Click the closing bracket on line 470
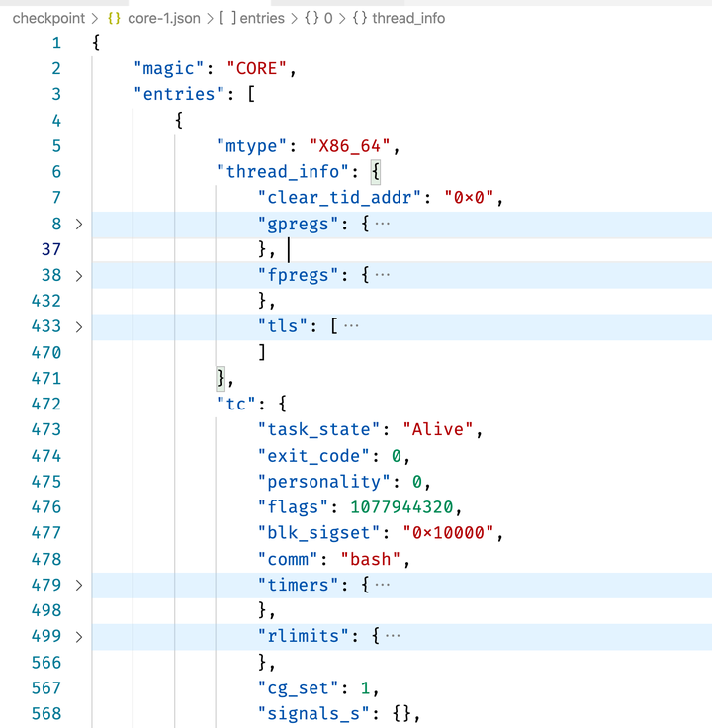This screenshot has width=712, height=728. (x=262, y=352)
